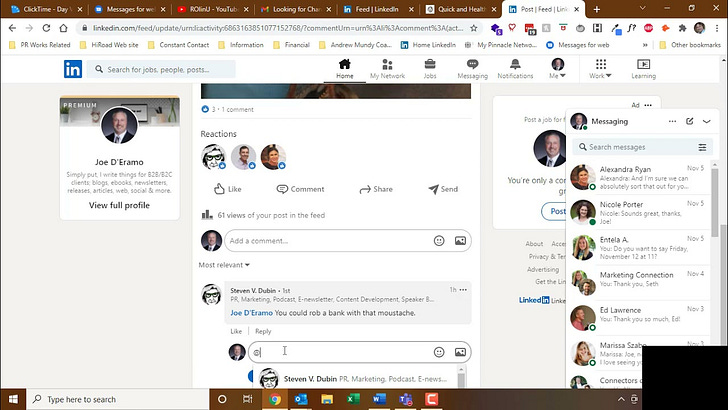Attach image in Add a comment box
The image size is (728, 410).
point(460,241)
